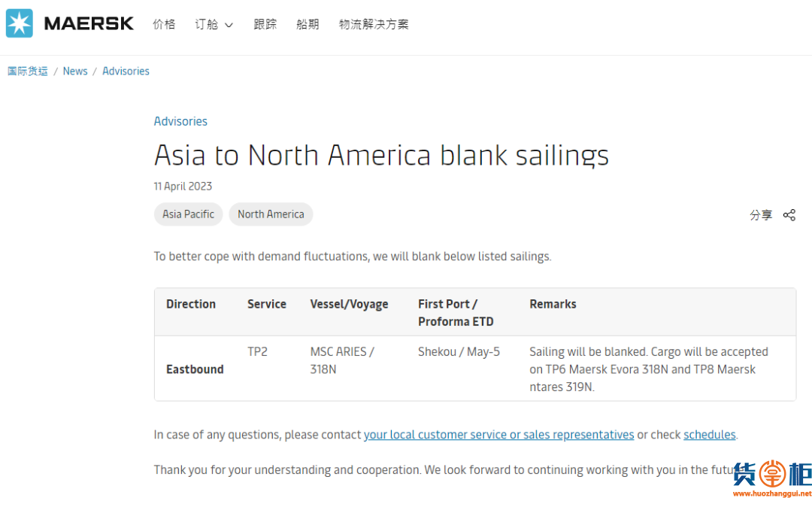Viewport: 812px width, 507px height.
Task: Open local customer service representatives link
Action: coord(498,435)
